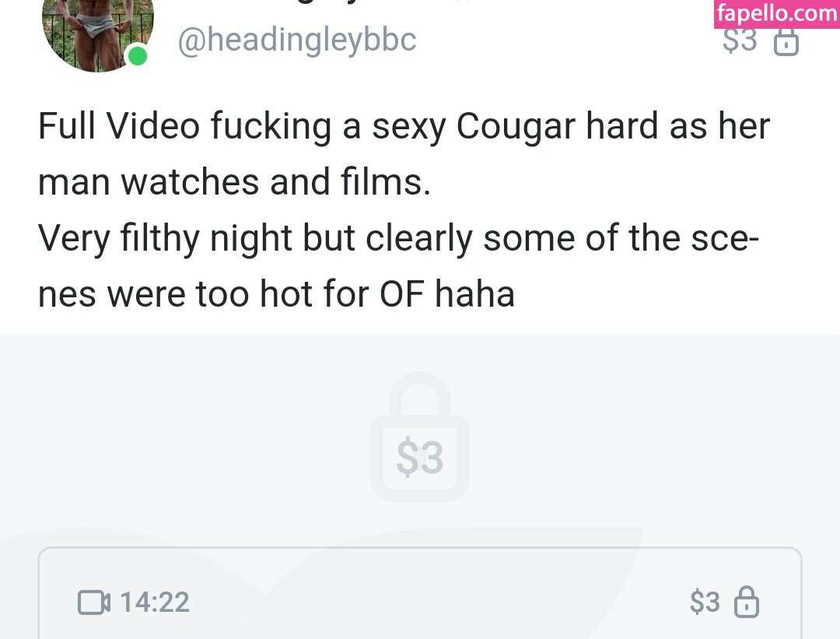
Task: Click the $3 price at the top right
Action: point(740,40)
